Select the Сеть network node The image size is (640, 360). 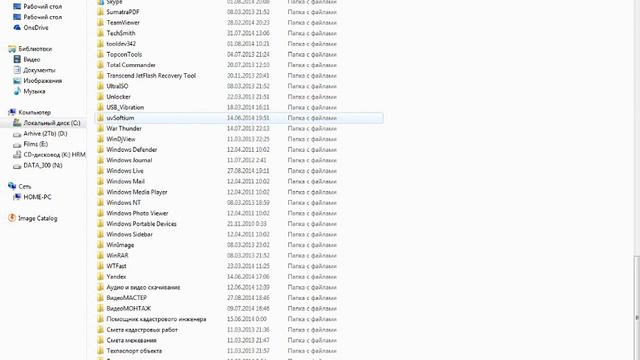24,187
